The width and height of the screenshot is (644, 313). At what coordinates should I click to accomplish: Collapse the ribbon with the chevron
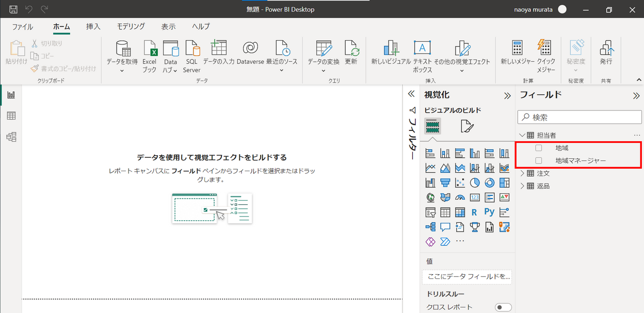tap(639, 79)
